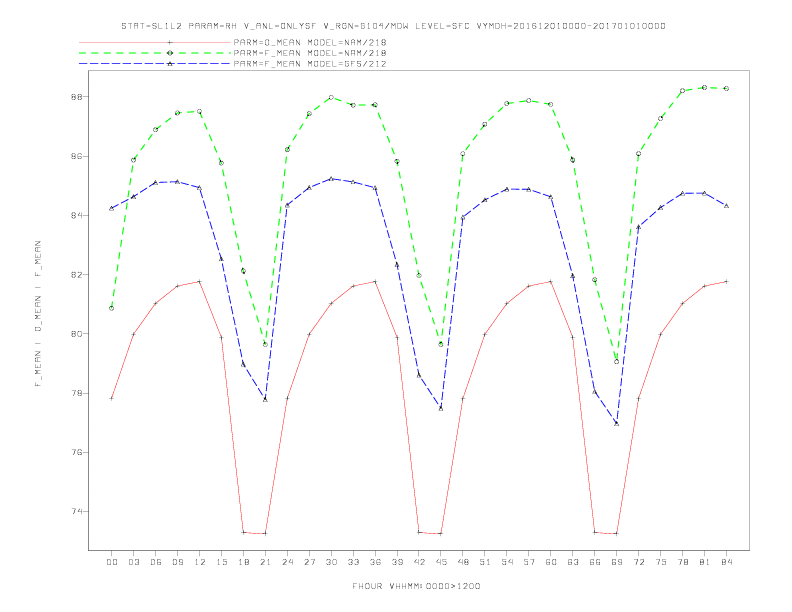The image size is (792, 612).
Task: Click x-axis tick label 75
Action: click(661, 562)
